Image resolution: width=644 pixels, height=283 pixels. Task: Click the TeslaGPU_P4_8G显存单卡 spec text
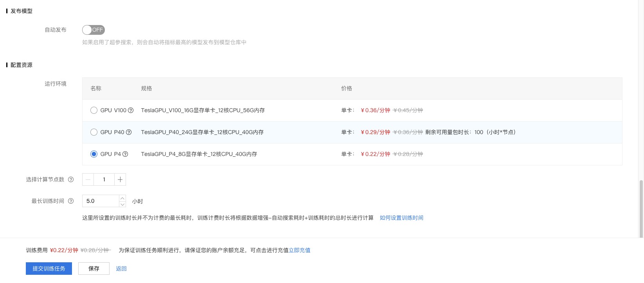click(x=199, y=154)
